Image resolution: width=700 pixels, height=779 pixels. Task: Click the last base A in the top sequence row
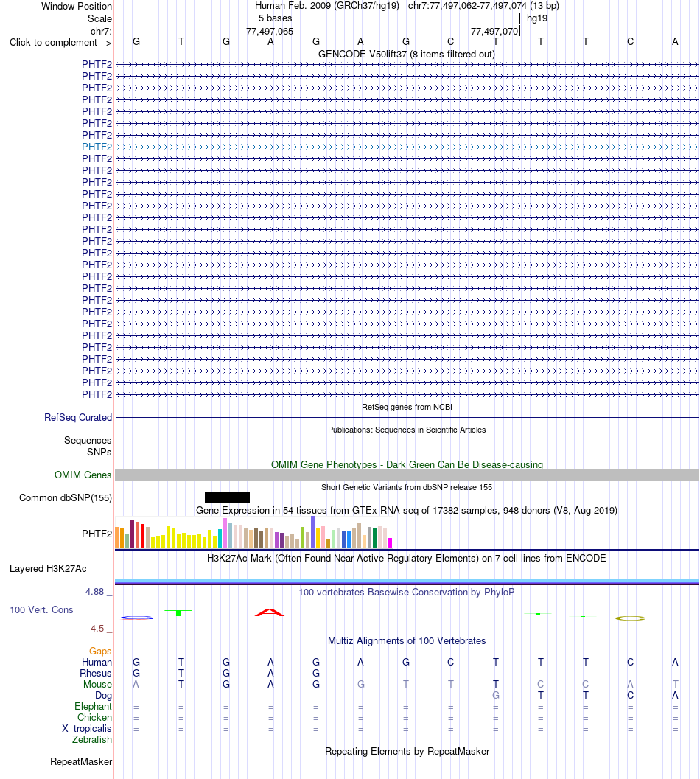[675, 42]
